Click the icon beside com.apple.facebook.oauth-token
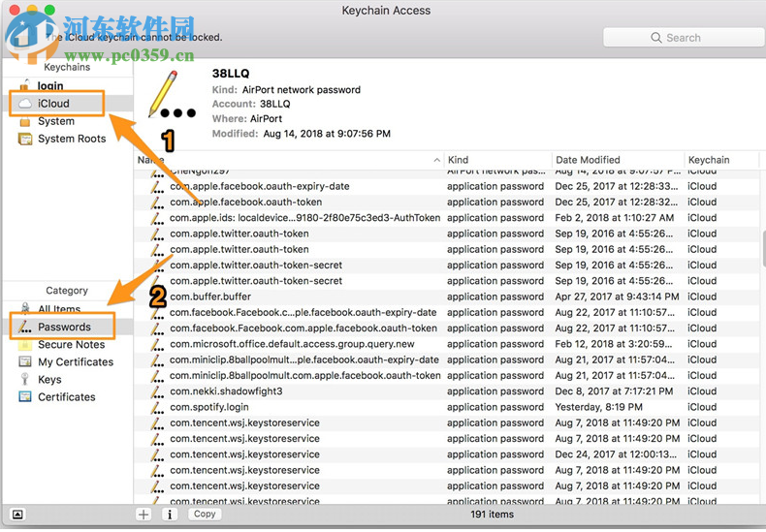The image size is (766, 532). point(157,203)
